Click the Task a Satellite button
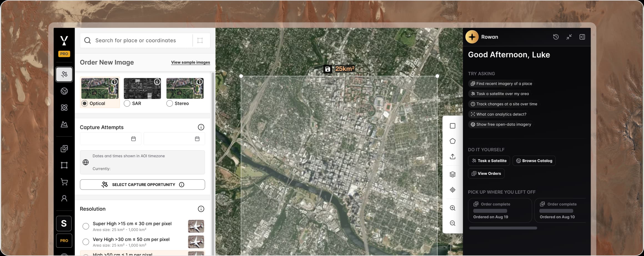Screen dimensions: 644x256 click(489, 161)
